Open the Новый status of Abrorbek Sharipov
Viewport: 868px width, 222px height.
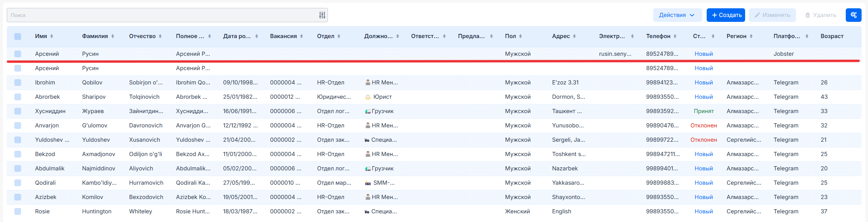point(703,97)
